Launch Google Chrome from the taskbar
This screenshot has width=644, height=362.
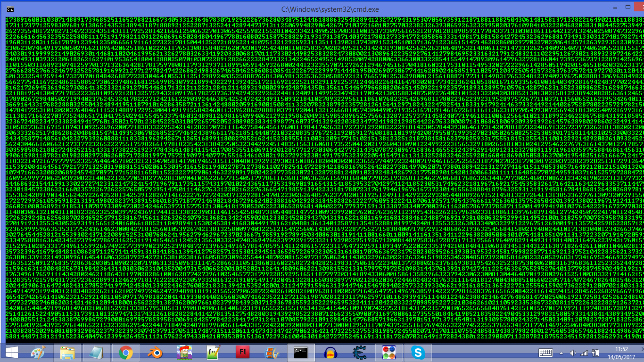click(x=124, y=353)
